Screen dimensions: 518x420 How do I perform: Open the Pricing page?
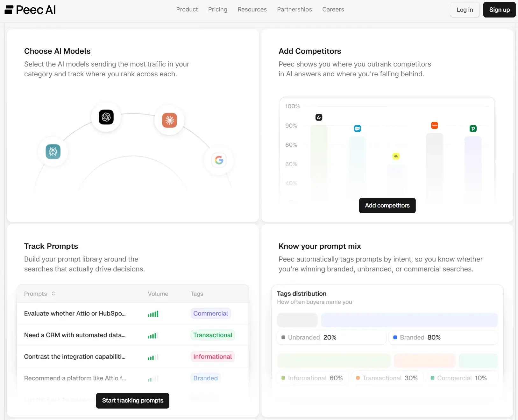pos(218,10)
